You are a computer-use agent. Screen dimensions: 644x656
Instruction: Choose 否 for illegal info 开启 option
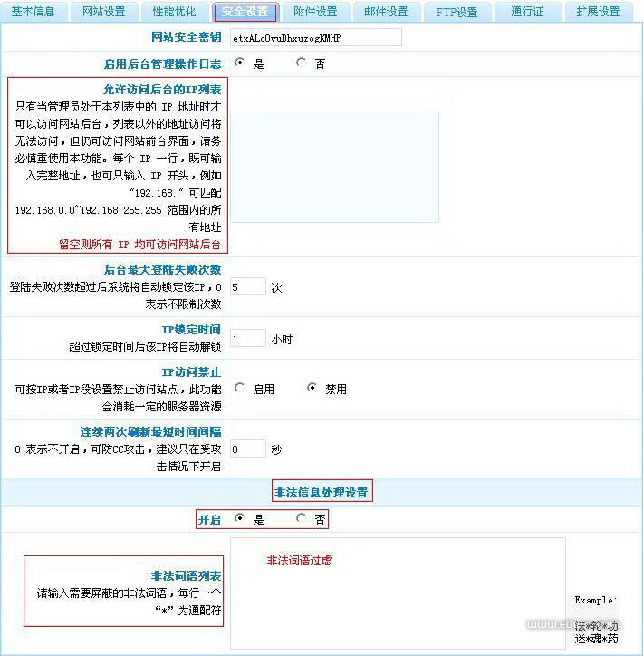coord(301,519)
